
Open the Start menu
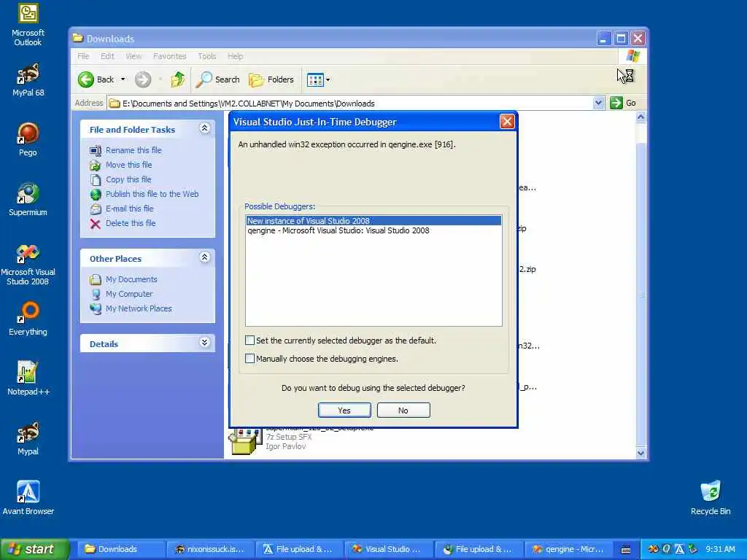[x=34, y=549]
